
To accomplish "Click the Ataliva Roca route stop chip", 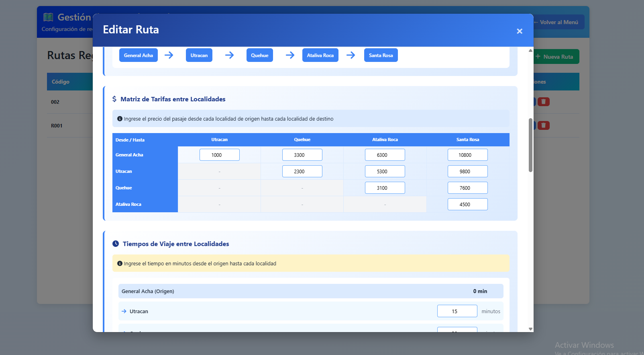I will (x=320, y=55).
